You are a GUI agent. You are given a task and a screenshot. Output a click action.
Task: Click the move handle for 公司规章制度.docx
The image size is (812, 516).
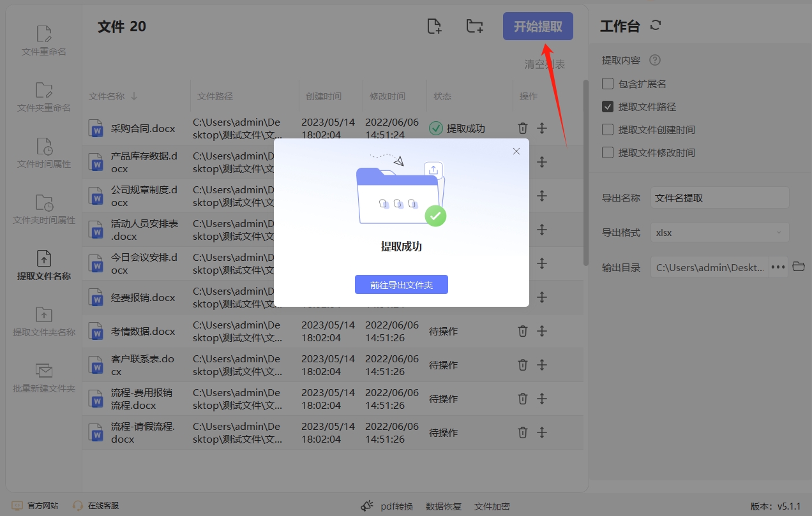coord(542,196)
